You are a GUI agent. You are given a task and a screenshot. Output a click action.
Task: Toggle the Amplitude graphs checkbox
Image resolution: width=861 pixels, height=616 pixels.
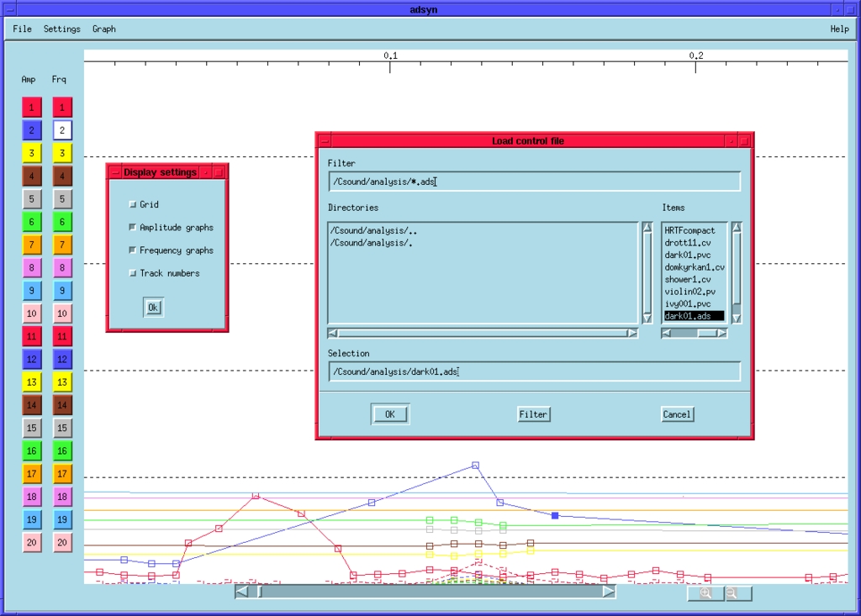[132, 227]
